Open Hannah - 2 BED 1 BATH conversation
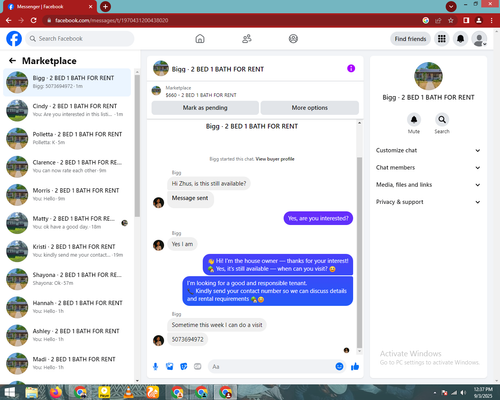 [67, 307]
